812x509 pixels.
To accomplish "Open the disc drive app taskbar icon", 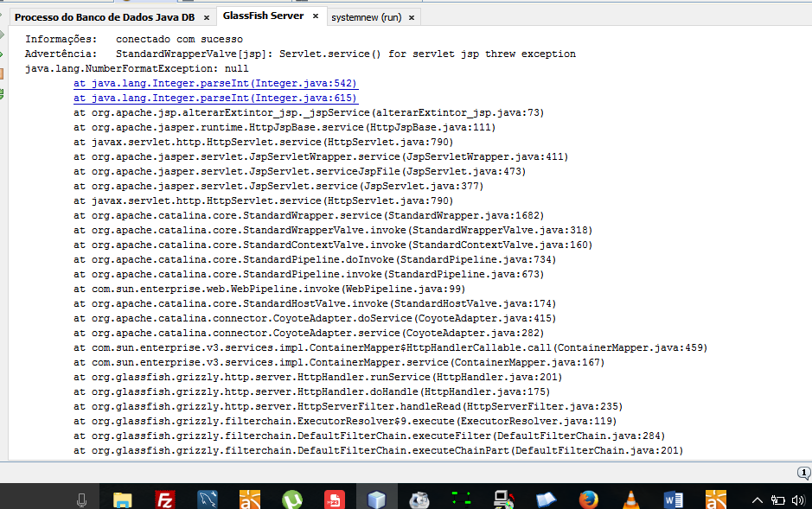I will coord(419,500).
